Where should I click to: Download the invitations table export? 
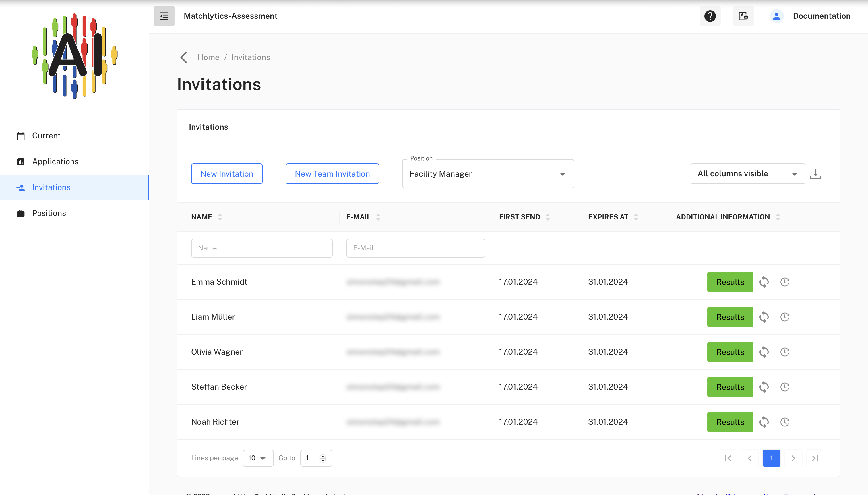816,174
